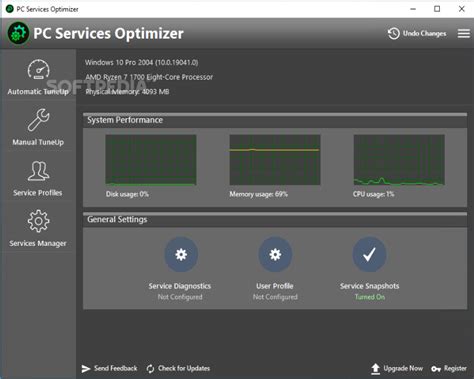474x379 pixels.
Task: Configure User Profile gear circle
Action: [275, 254]
